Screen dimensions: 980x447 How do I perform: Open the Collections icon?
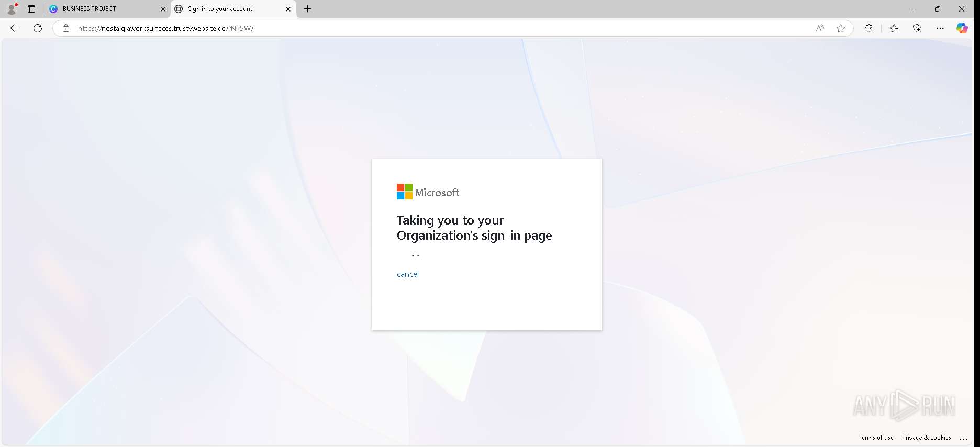coord(917,28)
